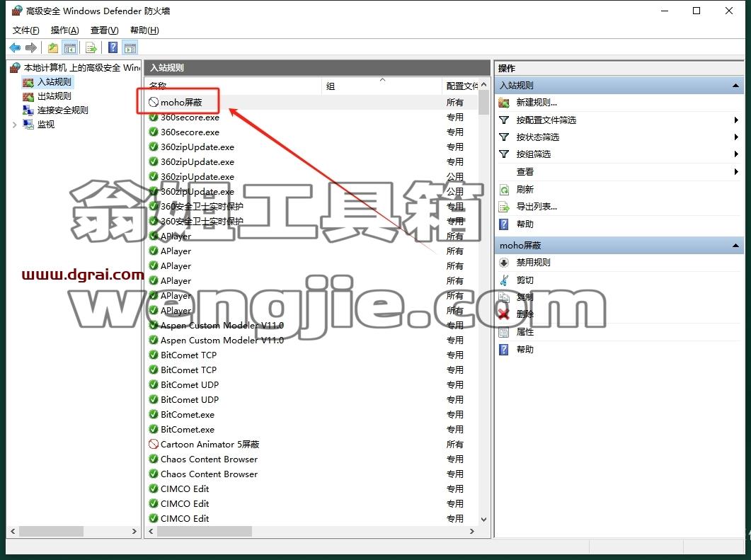Viewport: 751px width, 560px height.
Task: Click the green refresh icon in actions
Action: tap(504, 190)
